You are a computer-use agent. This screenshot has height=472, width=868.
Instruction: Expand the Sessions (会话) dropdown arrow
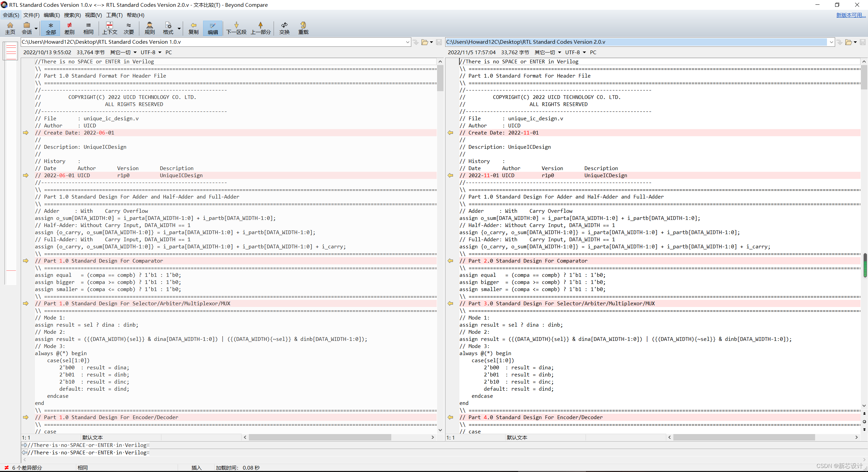point(36,28)
